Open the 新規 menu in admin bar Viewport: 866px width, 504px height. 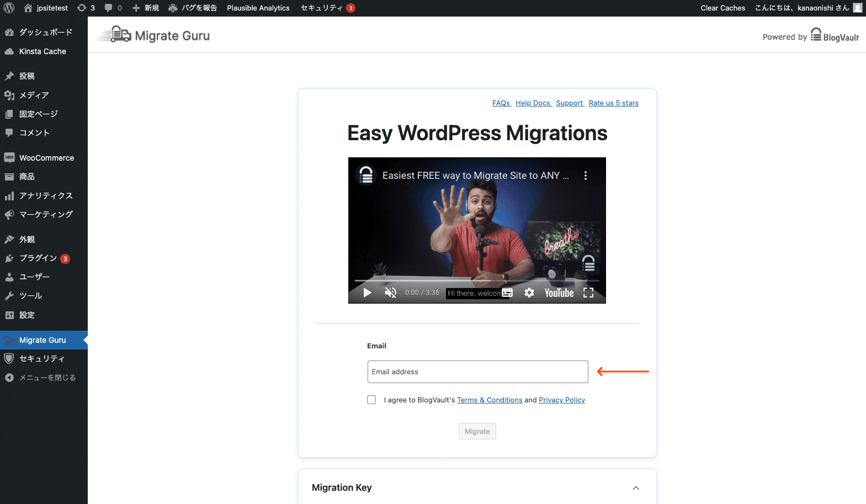point(146,8)
